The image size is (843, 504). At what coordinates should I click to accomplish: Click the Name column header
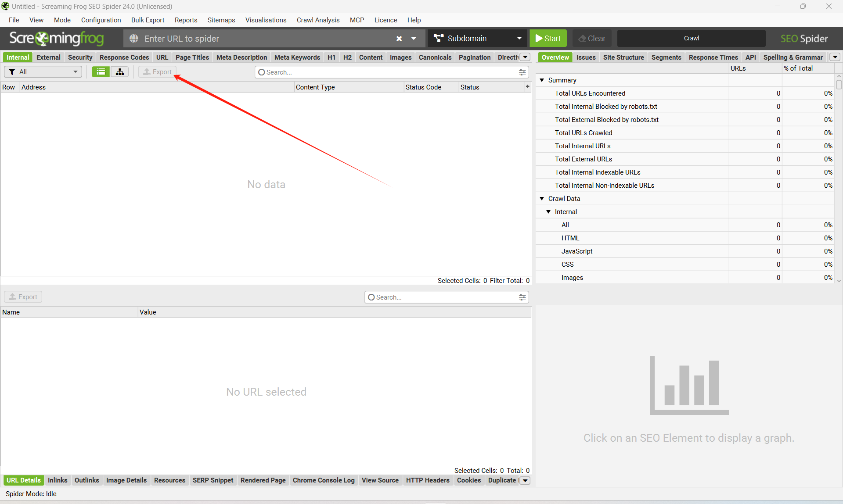click(69, 312)
